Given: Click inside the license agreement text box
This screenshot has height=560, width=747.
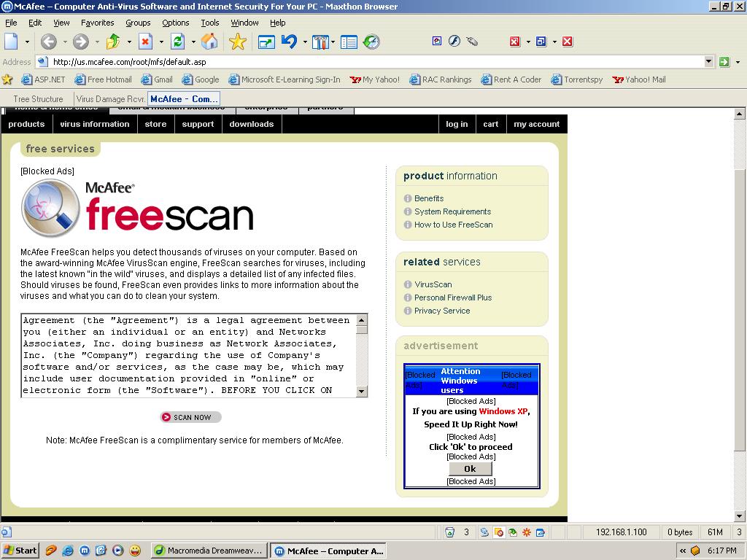Looking at the screenshot, I should tap(189, 355).
